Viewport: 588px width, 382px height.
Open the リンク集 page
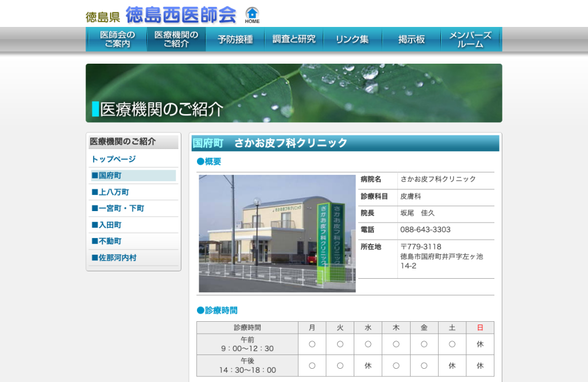coord(353,40)
